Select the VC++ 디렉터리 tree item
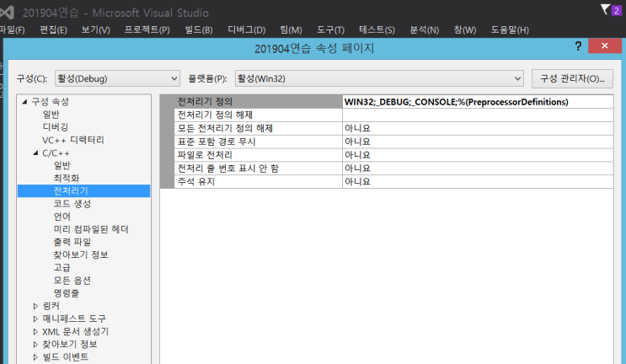 point(73,140)
